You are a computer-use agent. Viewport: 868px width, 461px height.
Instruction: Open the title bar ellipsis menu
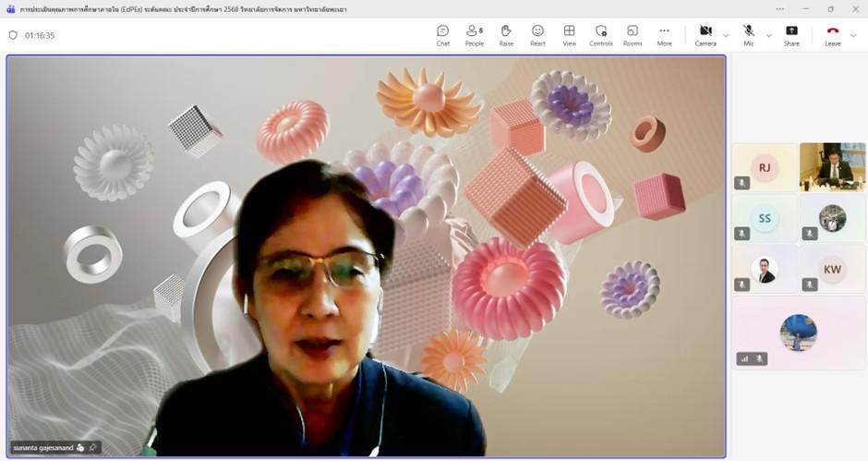click(x=779, y=9)
